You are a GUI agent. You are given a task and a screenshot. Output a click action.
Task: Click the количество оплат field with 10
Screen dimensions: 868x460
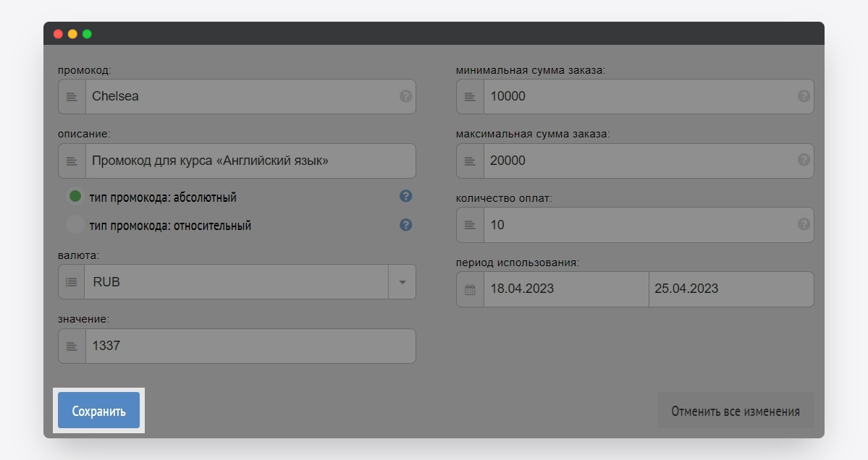click(637, 225)
